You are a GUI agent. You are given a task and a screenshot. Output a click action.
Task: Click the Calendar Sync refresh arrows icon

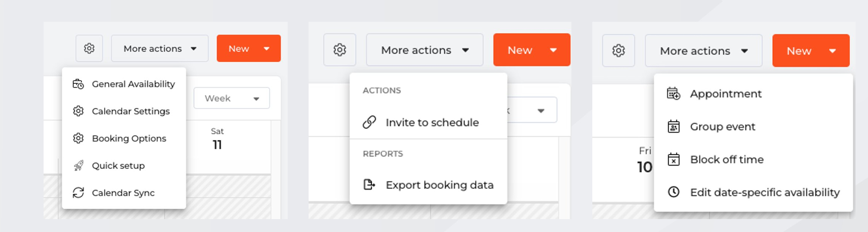point(78,192)
